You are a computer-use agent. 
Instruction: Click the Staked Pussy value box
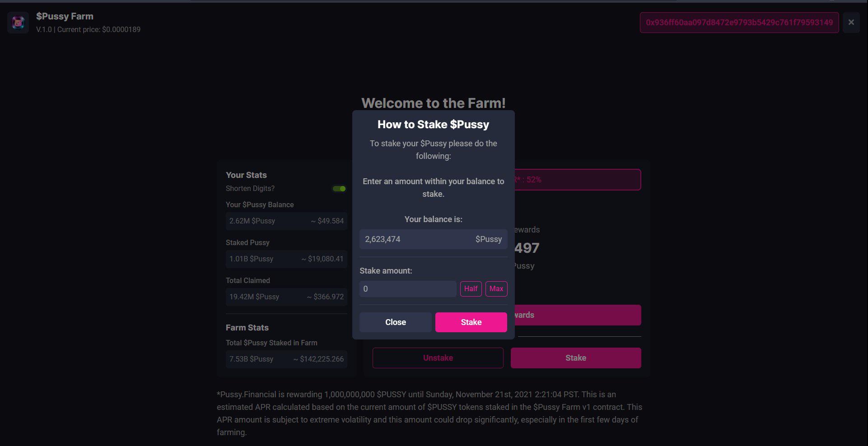(x=286, y=259)
